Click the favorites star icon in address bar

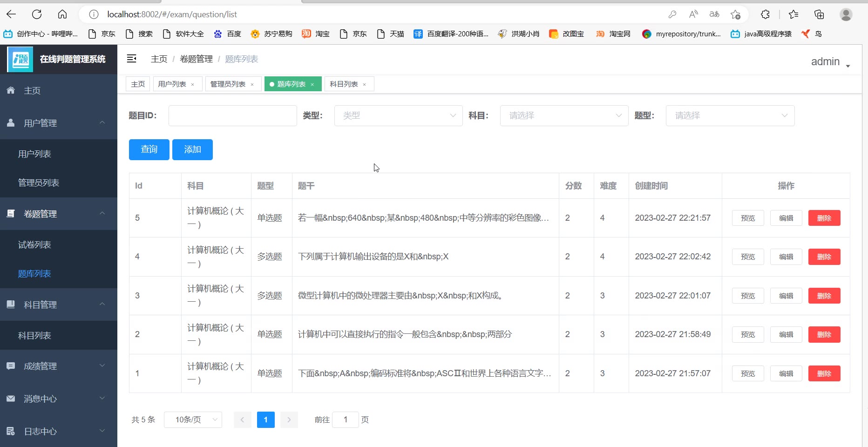pyautogui.click(x=735, y=14)
